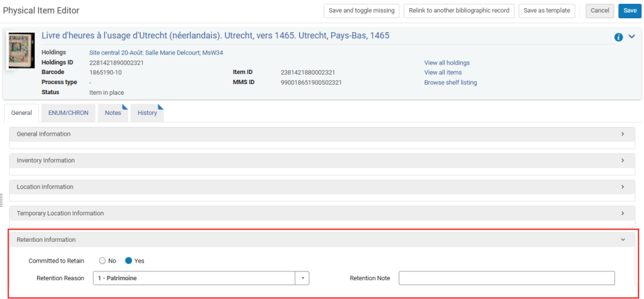Open the Browse shelf listing link
Viewport: 644px width, 299px height.
point(450,82)
